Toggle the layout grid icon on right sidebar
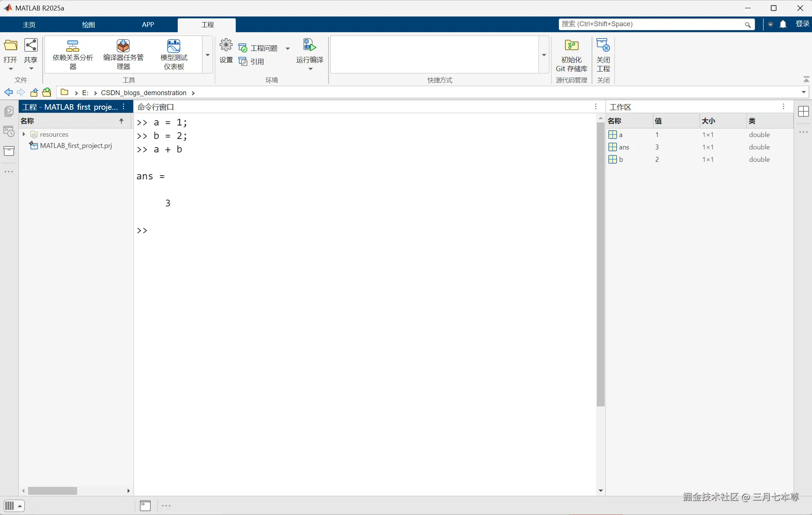The height and width of the screenshot is (515, 812). 803,112
